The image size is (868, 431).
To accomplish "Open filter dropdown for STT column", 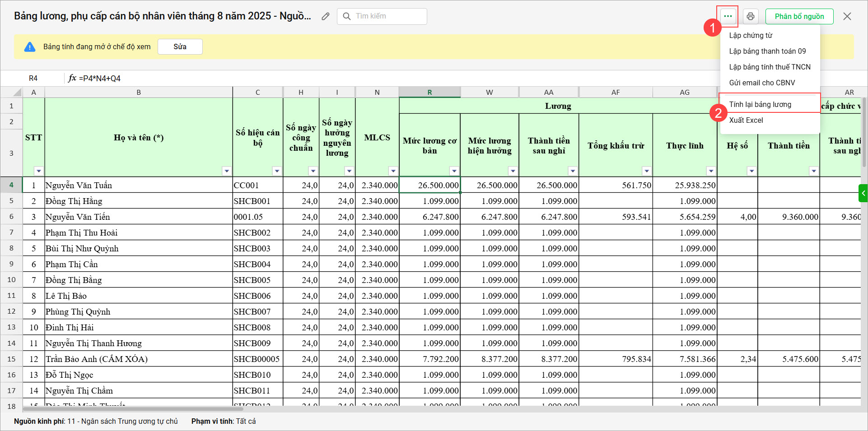I will [x=39, y=171].
